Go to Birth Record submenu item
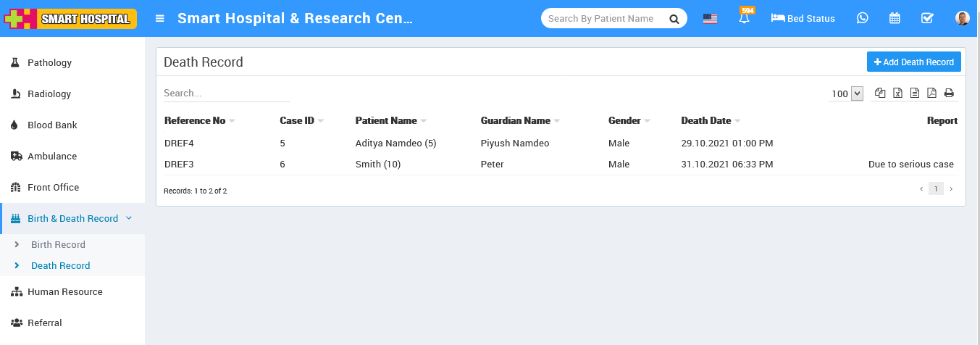Viewport: 980px width, 345px height. 58,245
